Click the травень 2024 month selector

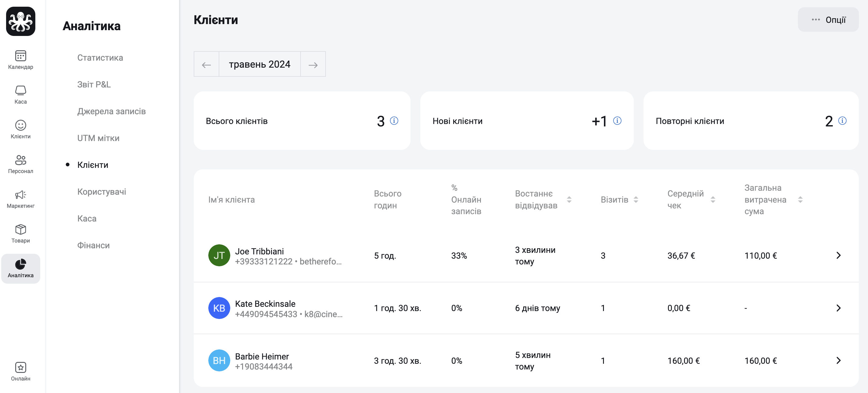point(259,64)
